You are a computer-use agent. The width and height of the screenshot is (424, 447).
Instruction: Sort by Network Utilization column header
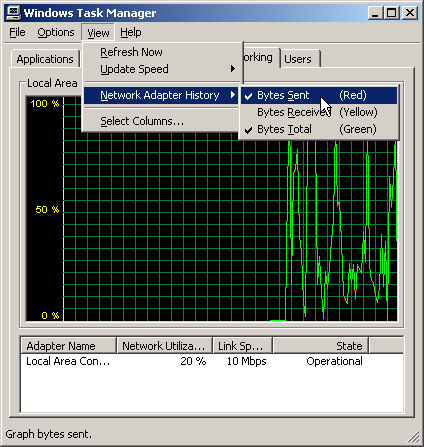(164, 346)
